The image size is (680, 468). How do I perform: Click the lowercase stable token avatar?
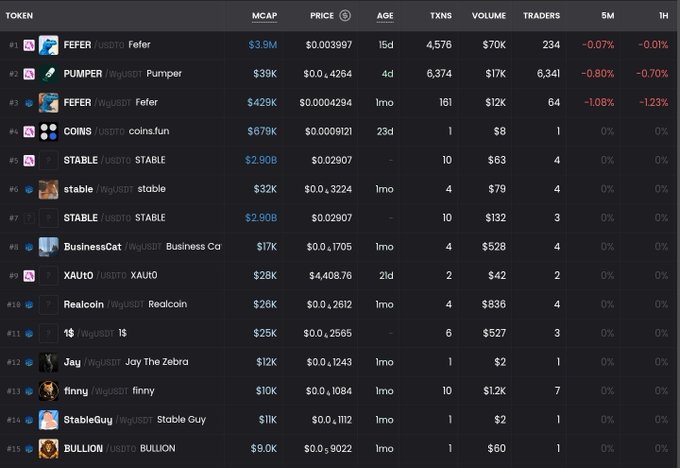(49, 189)
